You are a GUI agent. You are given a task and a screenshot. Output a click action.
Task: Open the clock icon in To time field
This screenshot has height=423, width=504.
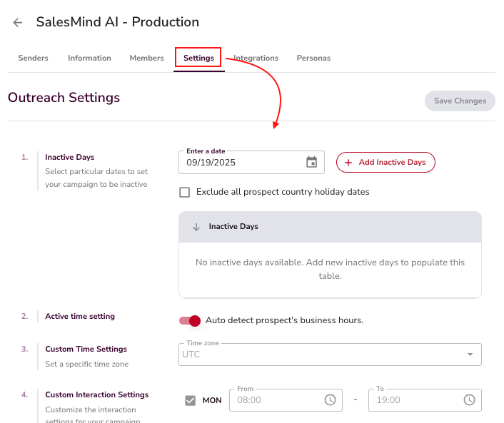click(x=469, y=400)
